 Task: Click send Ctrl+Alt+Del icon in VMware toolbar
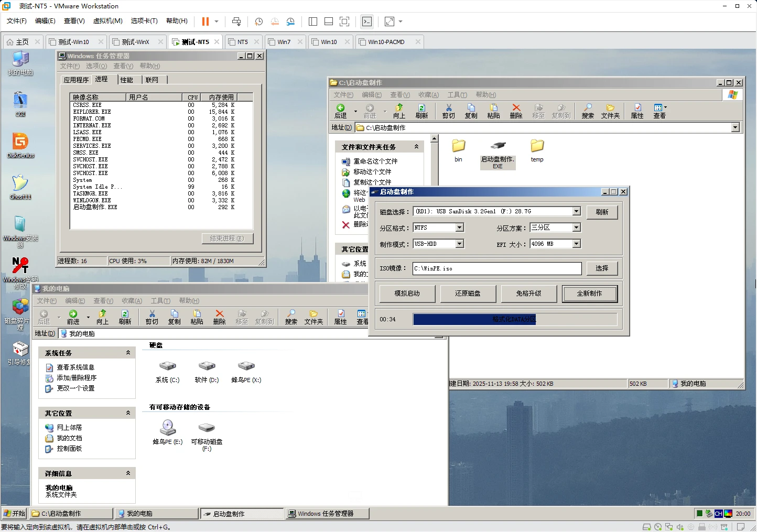pos(236,21)
